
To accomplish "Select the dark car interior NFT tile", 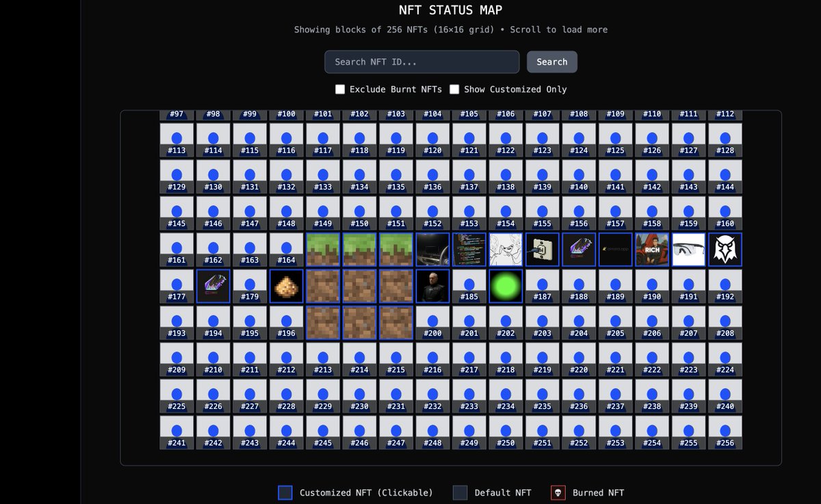I will click(432, 250).
